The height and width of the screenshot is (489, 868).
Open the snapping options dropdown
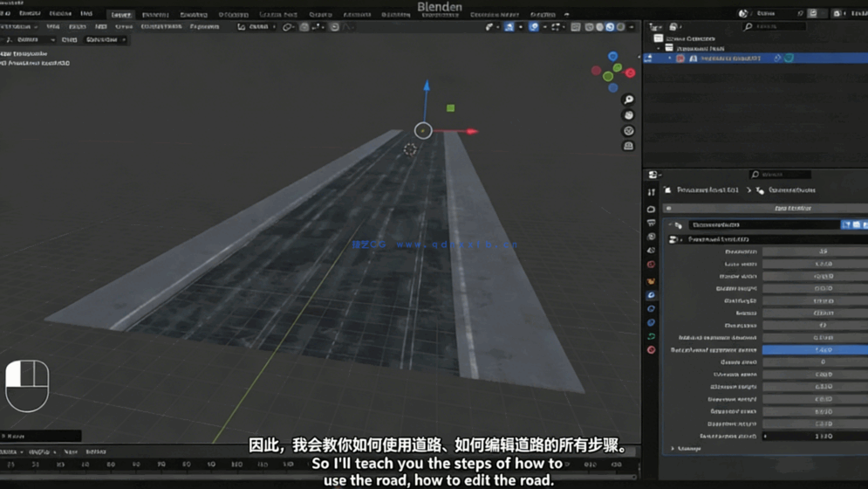[x=318, y=26]
